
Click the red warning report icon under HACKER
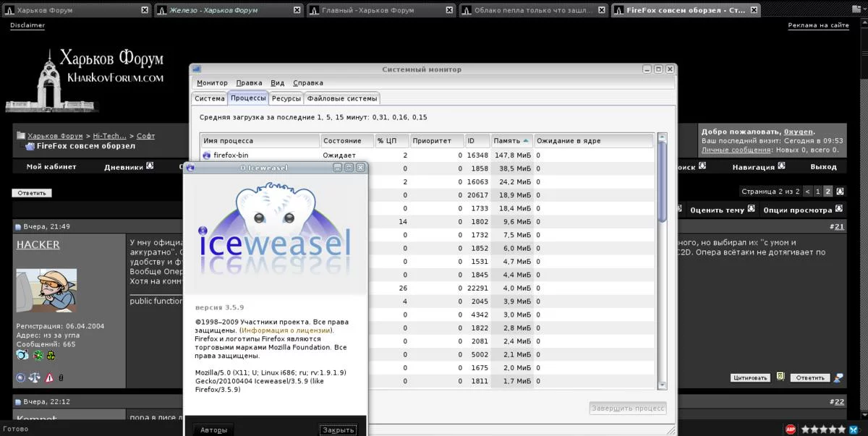pos(49,377)
